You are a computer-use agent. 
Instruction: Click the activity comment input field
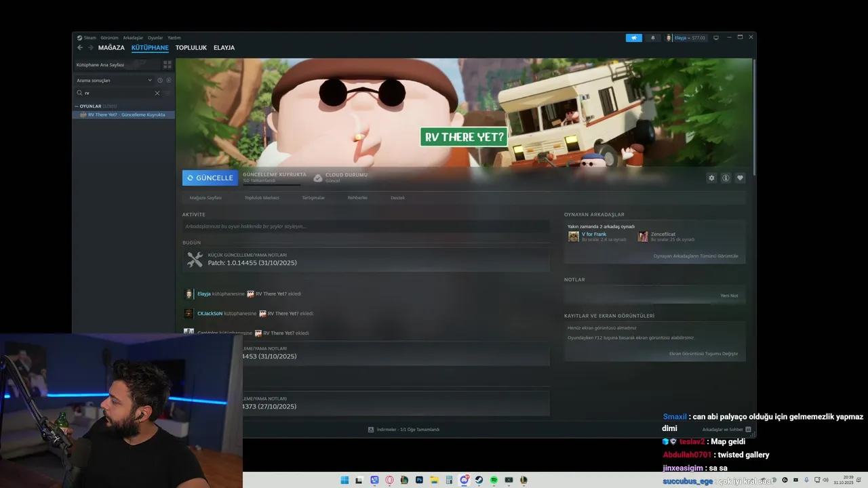[x=366, y=226]
